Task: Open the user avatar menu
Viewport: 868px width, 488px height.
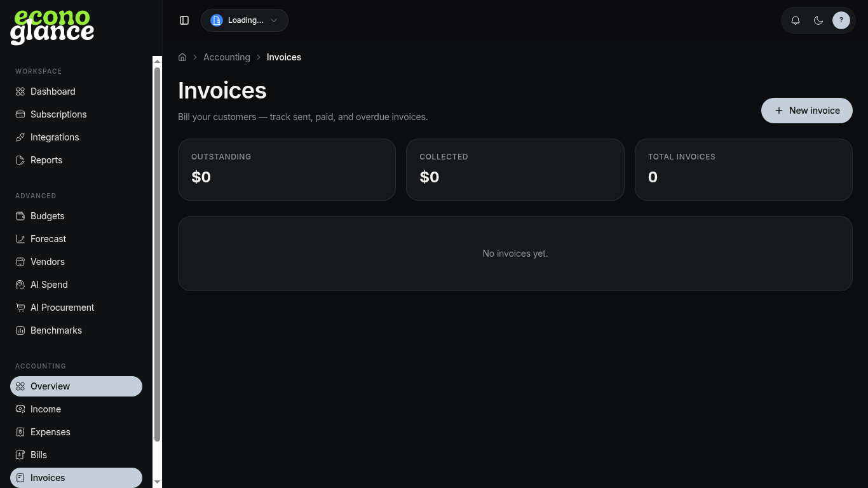Action: click(x=841, y=20)
